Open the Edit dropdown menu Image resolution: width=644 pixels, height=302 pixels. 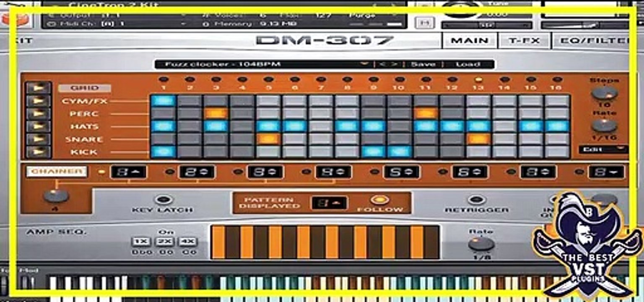click(x=603, y=149)
